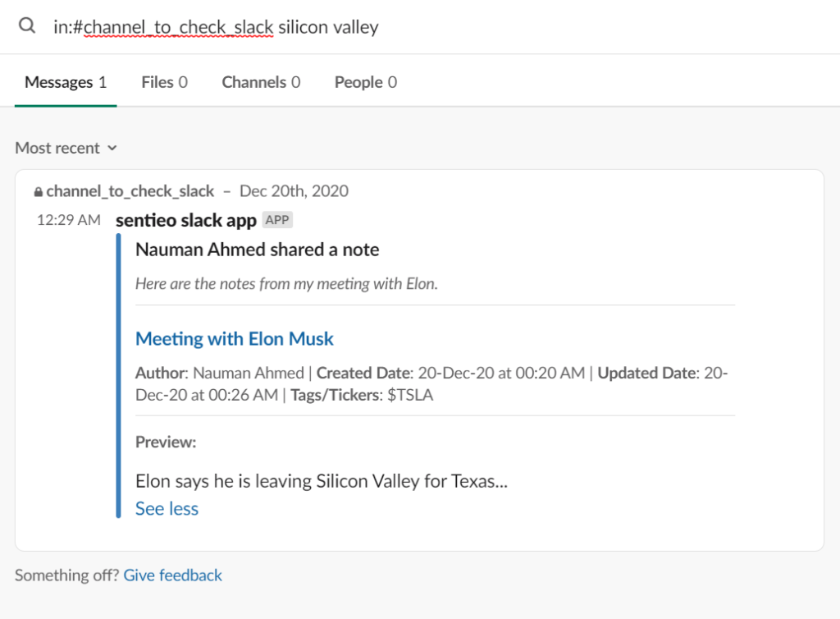Open the channel_to_check_slack channel name
Screen dimensions: 840x619
(130, 191)
